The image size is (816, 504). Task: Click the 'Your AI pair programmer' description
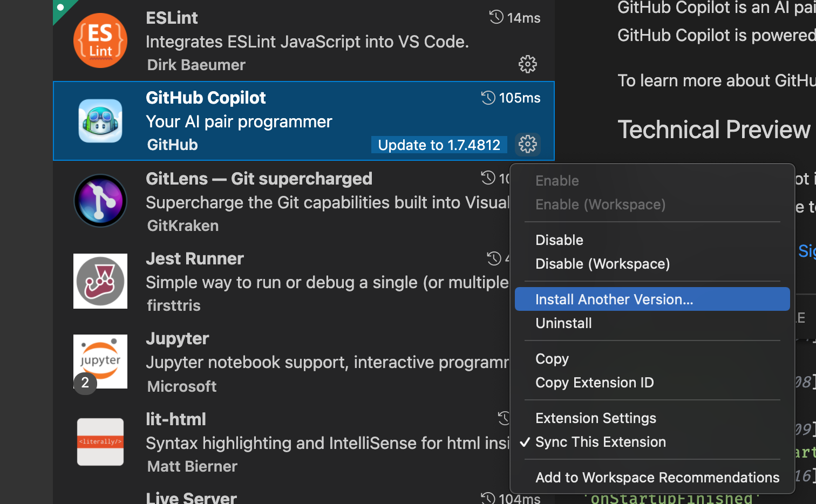pyautogui.click(x=239, y=122)
